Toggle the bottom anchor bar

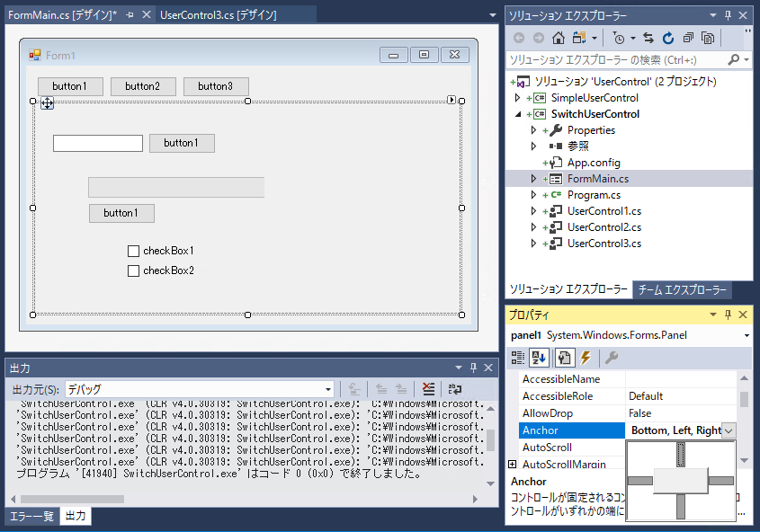681,506
